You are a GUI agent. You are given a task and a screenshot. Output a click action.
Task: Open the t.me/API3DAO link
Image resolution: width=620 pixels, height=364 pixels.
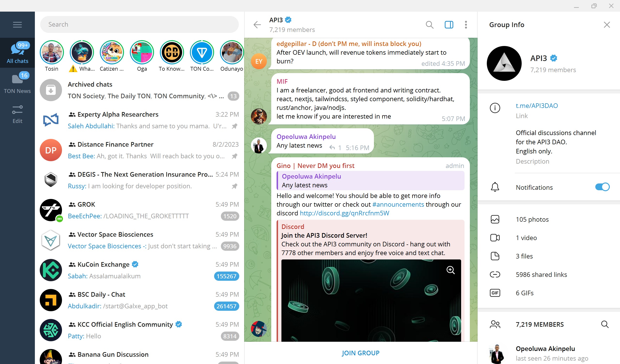pos(537,106)
